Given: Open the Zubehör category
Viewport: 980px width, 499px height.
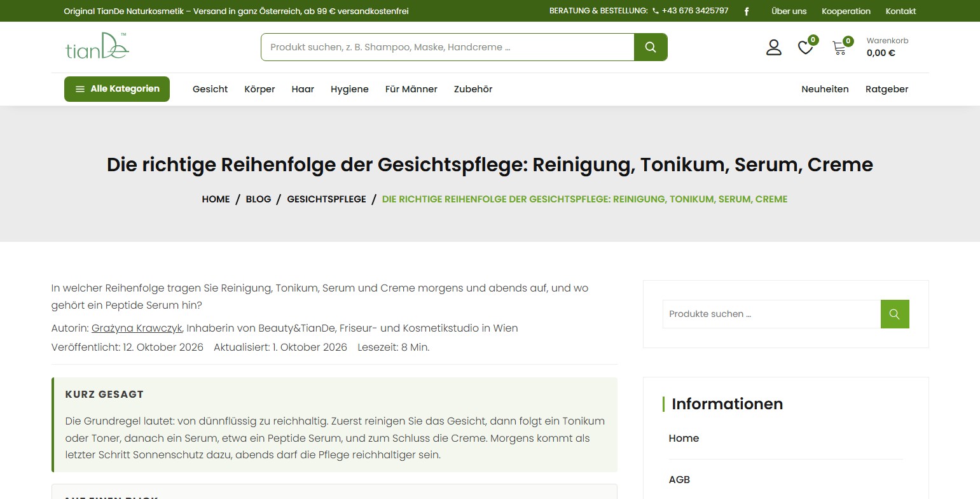Looking at the screenshot, I should [x=473, y=89].
